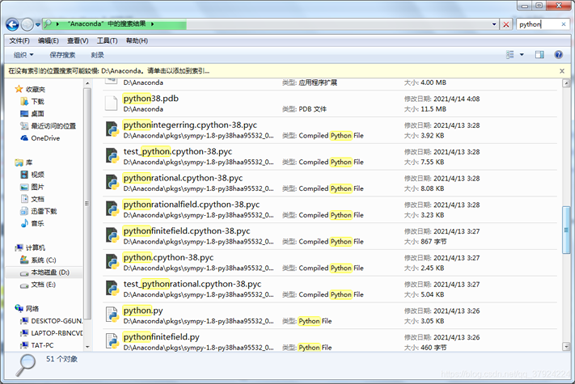
Task: Open 桌面 in the navigation pane
Action: 32,114
